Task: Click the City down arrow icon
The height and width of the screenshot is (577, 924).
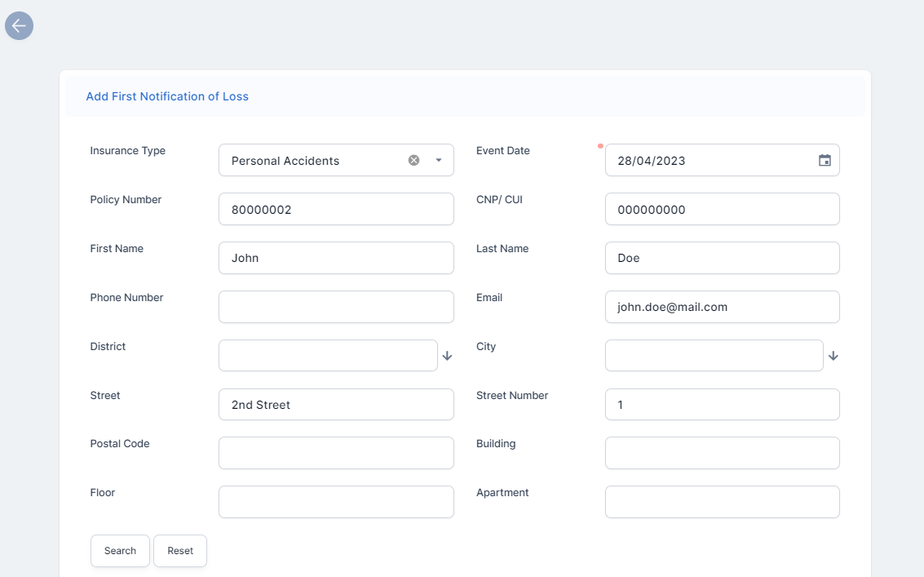Action: click(833, 356)
